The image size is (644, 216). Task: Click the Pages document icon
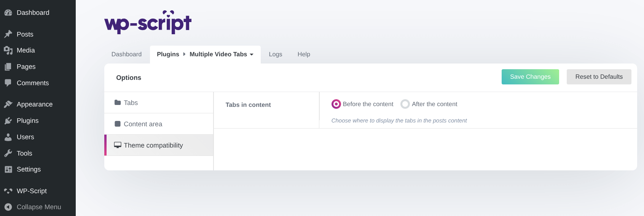(8, 67)
